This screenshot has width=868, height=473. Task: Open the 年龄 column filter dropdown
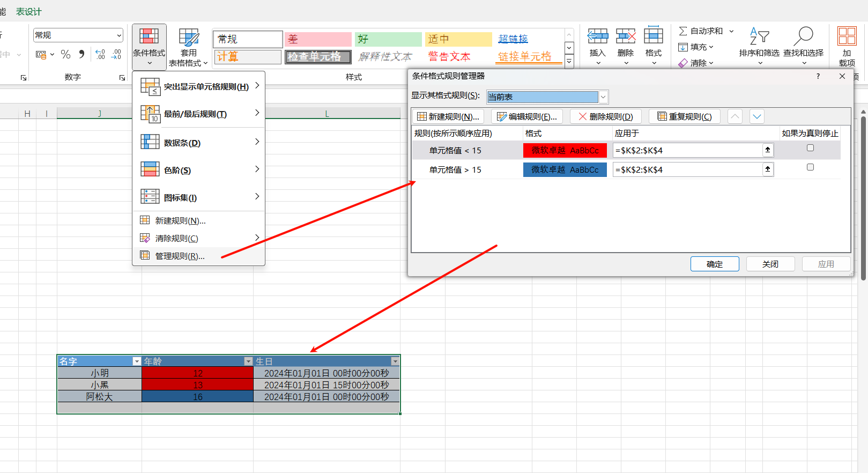(x=248, y=361)
